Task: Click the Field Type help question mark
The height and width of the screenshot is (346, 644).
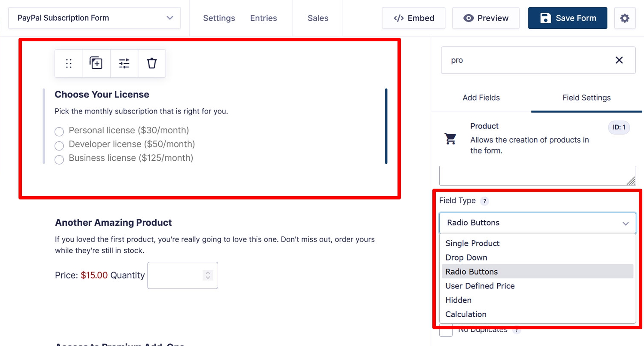Action: coord(484,201)
